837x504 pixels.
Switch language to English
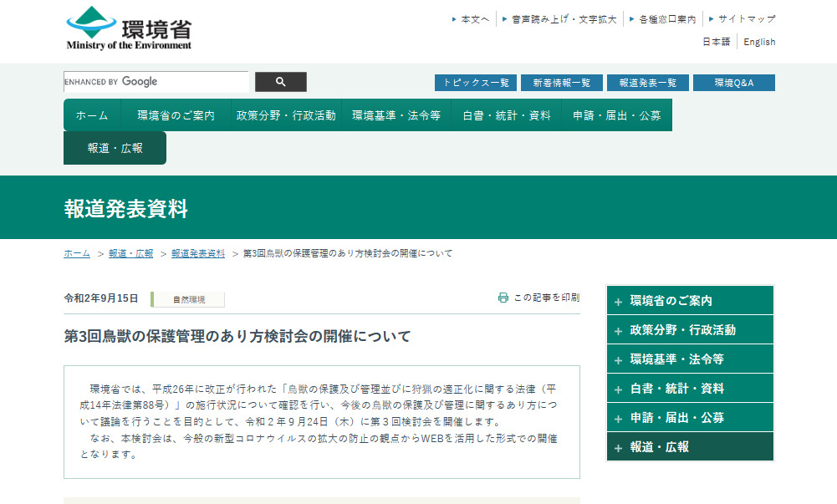pyautogui.click(x=759, y=42)
